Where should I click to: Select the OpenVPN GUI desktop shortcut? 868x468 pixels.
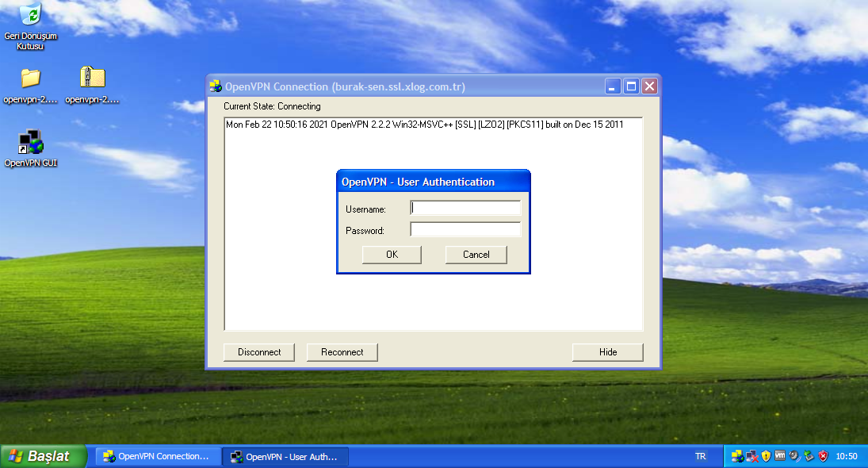point(30,148)
